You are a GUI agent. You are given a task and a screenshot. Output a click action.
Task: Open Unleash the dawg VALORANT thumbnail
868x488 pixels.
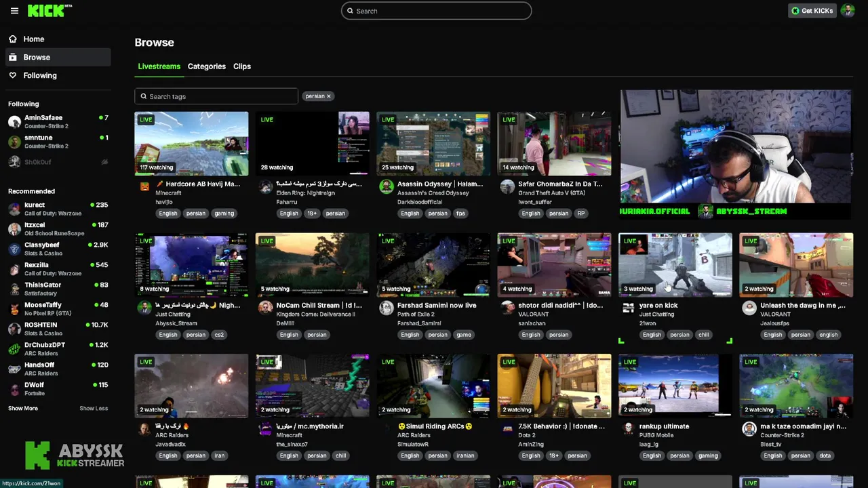coord(796,265)
